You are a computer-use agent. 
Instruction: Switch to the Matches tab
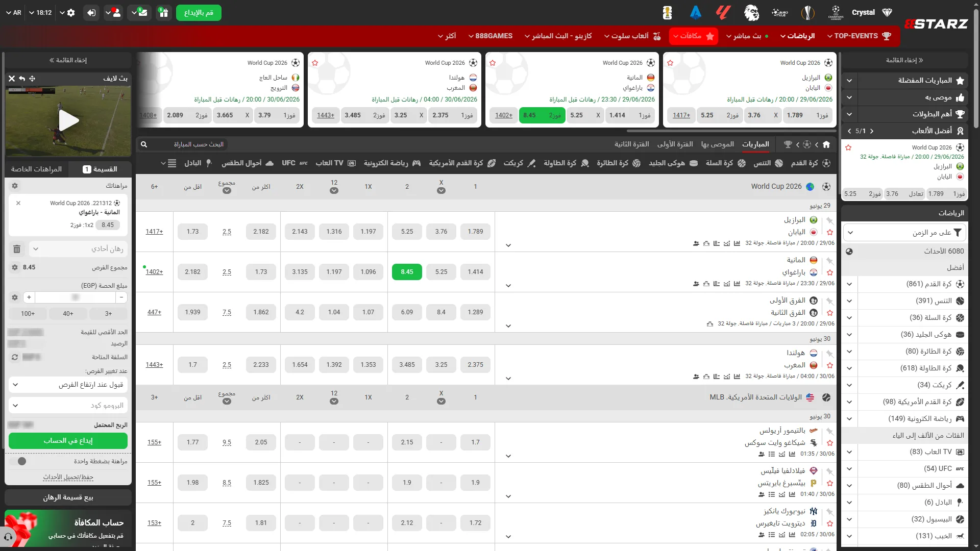(755, 144)
